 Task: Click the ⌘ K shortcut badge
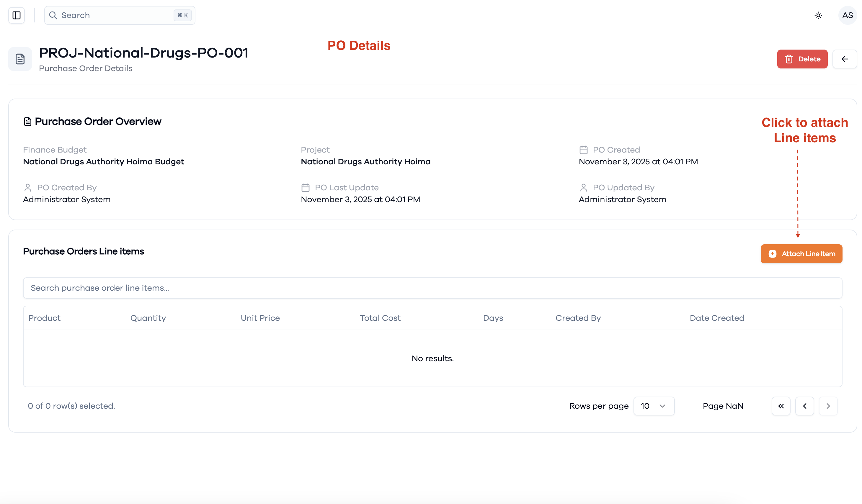pyautogui.click(x=183, y=15)
